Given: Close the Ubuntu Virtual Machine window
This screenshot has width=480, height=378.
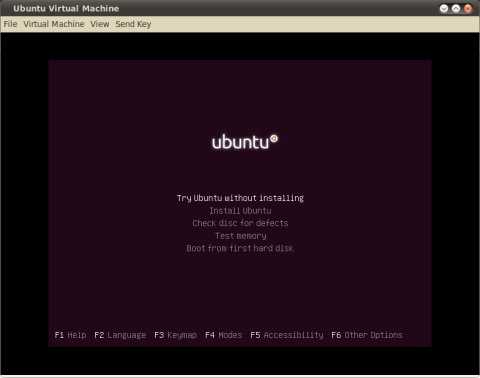Looking at the screenshot, I should point(468,8).
